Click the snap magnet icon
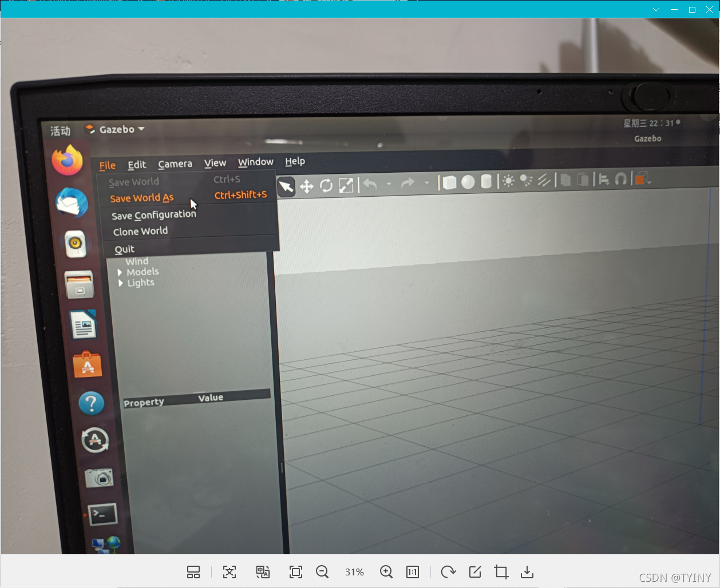Viewport: 720px width, 588px height. [x=620, y=179]
